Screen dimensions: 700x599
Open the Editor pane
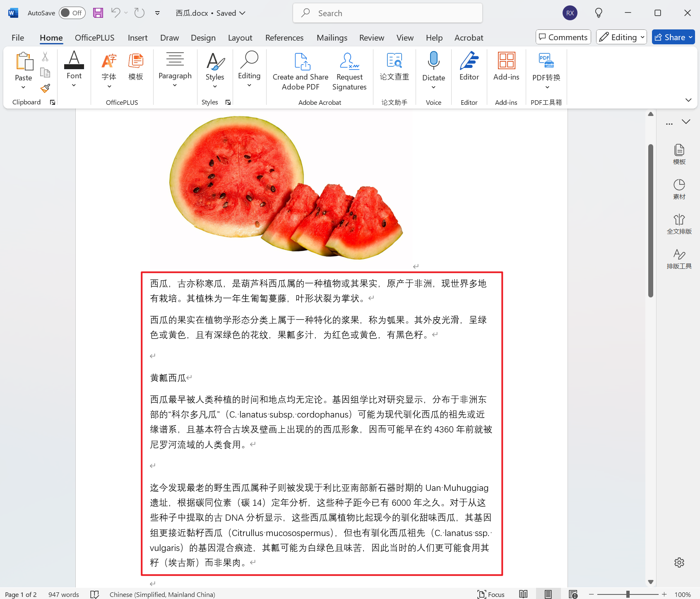point(469,66)
